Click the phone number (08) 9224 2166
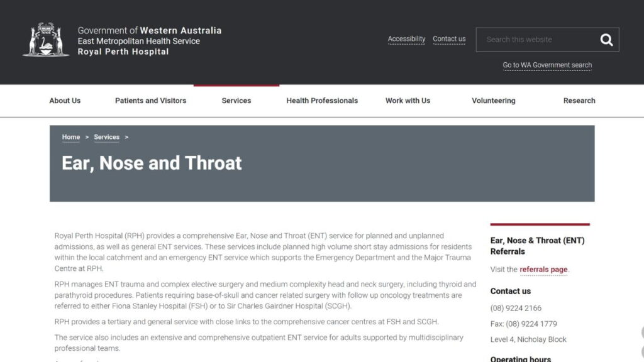644x362 pixels. click(516, 308)
